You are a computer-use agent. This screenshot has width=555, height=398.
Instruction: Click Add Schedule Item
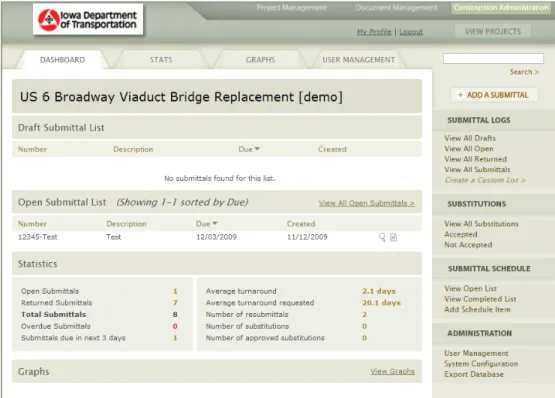point(477,309)
